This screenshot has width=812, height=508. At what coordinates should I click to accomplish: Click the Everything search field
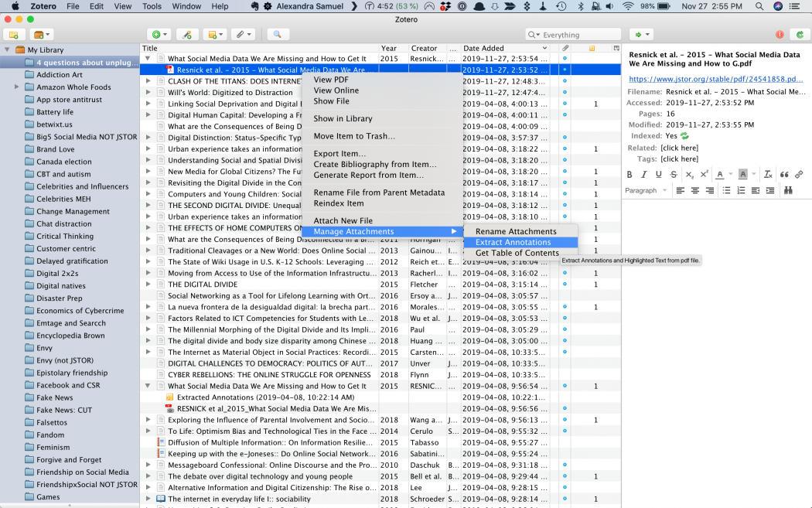pos(573,35)
